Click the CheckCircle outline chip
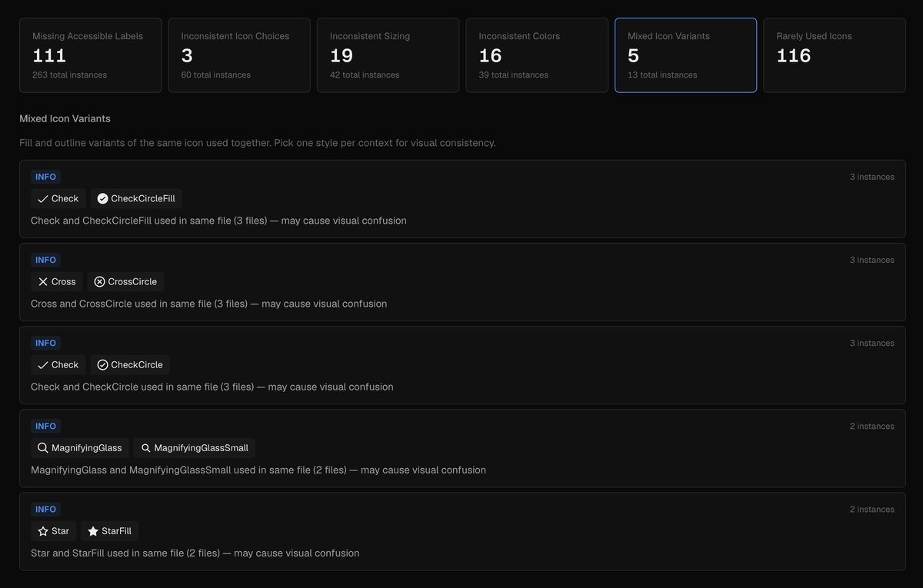 click(130, 364)
